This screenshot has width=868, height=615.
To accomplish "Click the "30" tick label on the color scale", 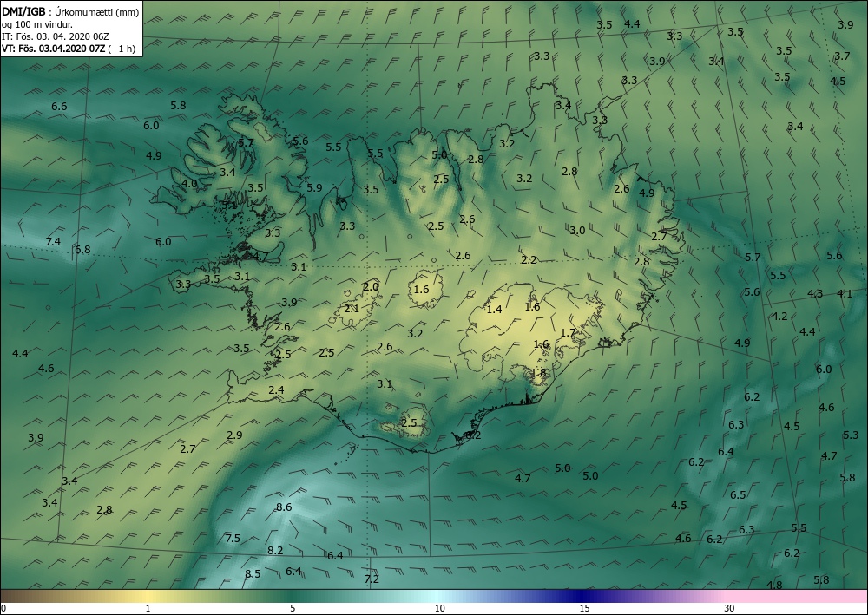I will coord(730,608).
